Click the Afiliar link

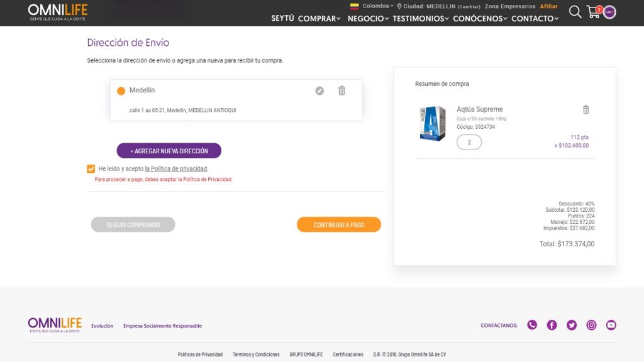(548, 6)
